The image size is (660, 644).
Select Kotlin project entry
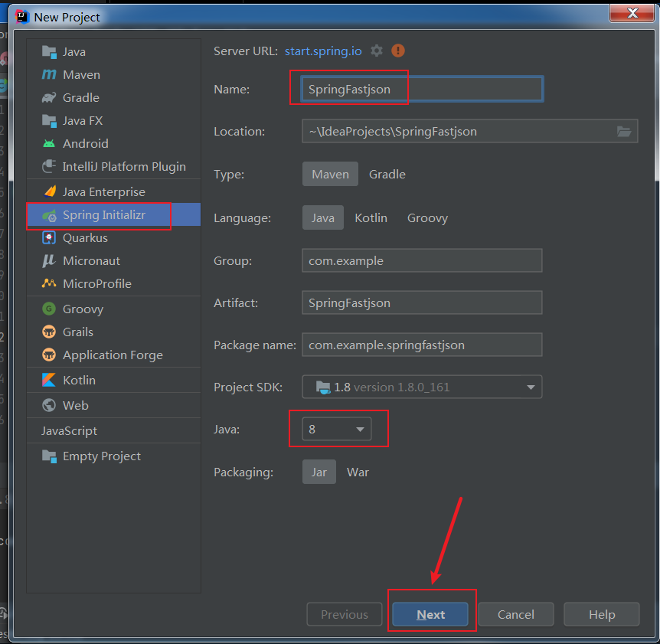(x=113, y=380)
